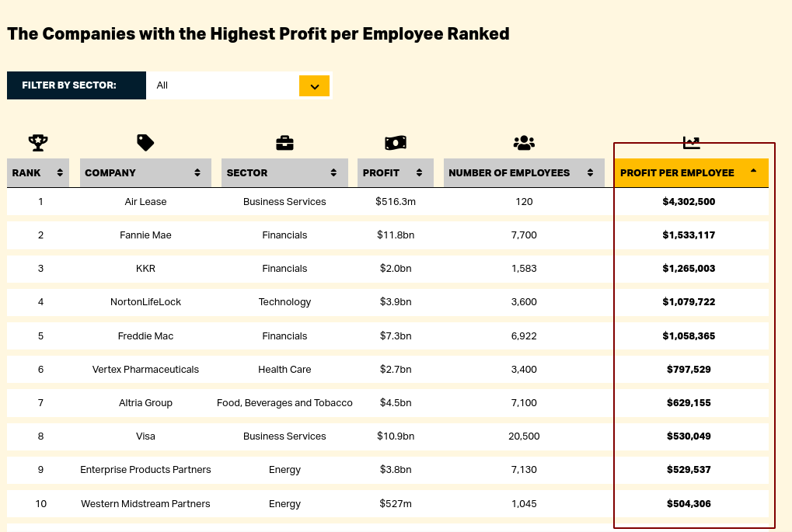The height and width of the screenshot is (532, 792).
Task: Select the NortonLifeLock company cell
Action: click(145, 302)
